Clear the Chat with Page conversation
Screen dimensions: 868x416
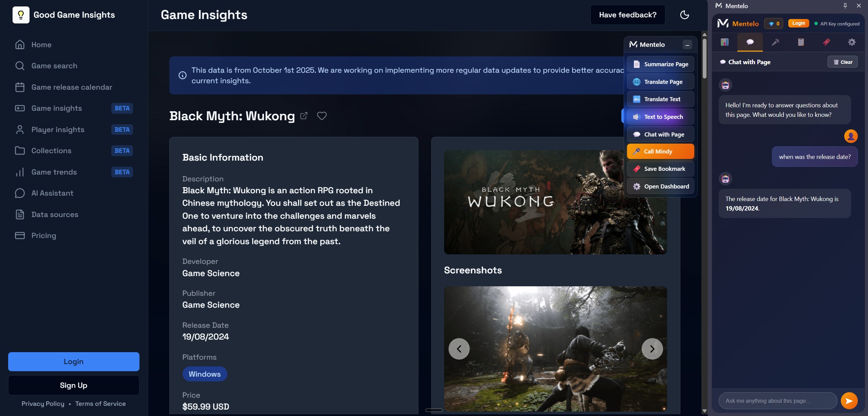click(x=843, y=62)
